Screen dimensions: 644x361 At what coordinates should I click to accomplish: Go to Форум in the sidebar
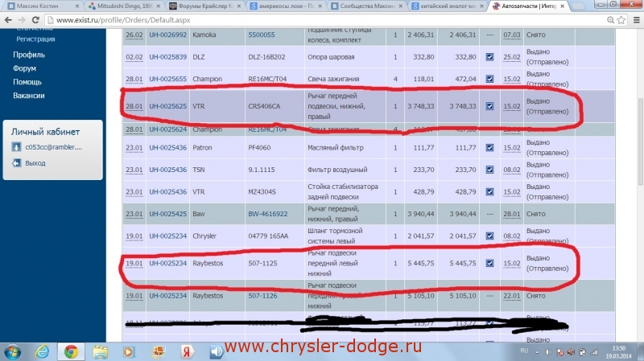click(x=24, y=68)
